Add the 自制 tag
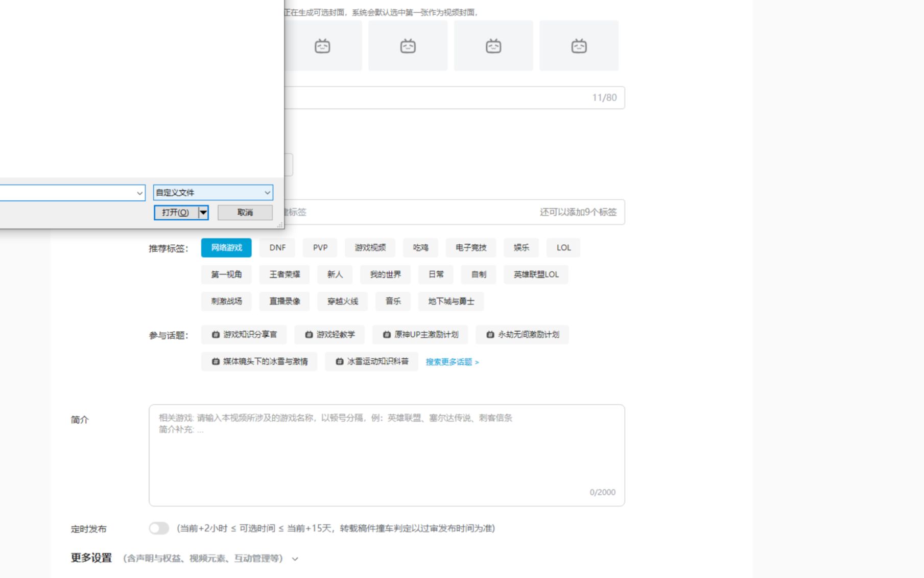Viewport: 924px width, 578px height. click(x=479, y=274)
